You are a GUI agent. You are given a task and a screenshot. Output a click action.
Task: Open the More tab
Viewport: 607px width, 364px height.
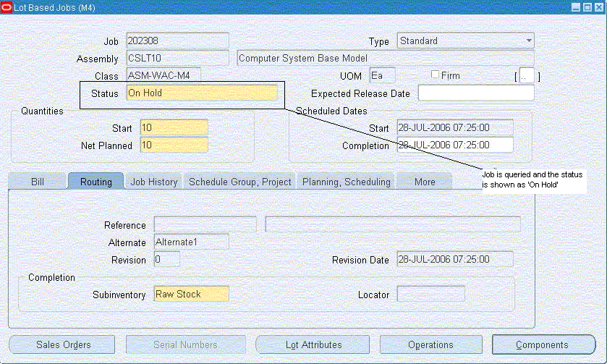(x=425, y=182)
